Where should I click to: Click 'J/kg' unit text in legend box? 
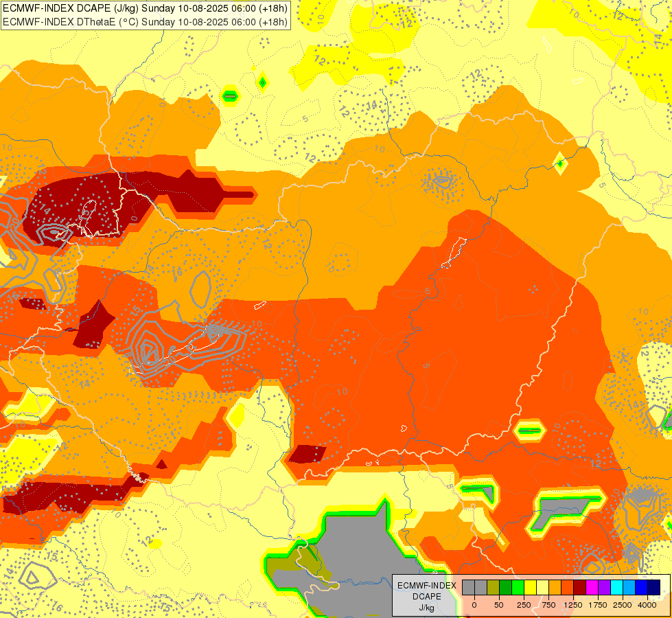point(426,608)
